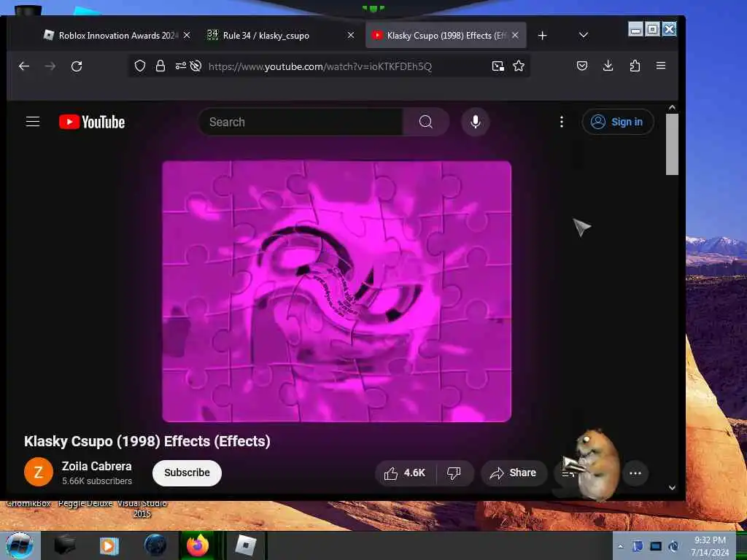Open YouTube settings three-dot menu
This screenshot has width=747, height=560.
tap(562, 122)
